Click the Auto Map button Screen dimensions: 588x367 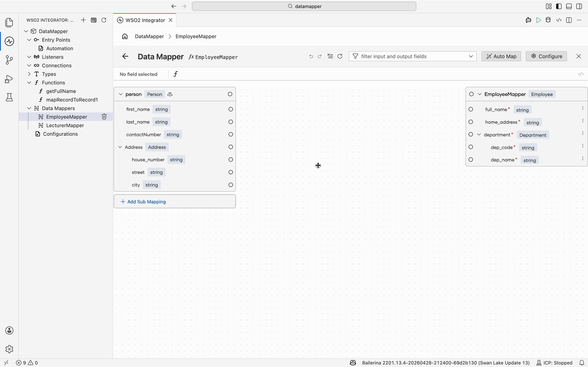pyautogui.click(x=501, y=56)
